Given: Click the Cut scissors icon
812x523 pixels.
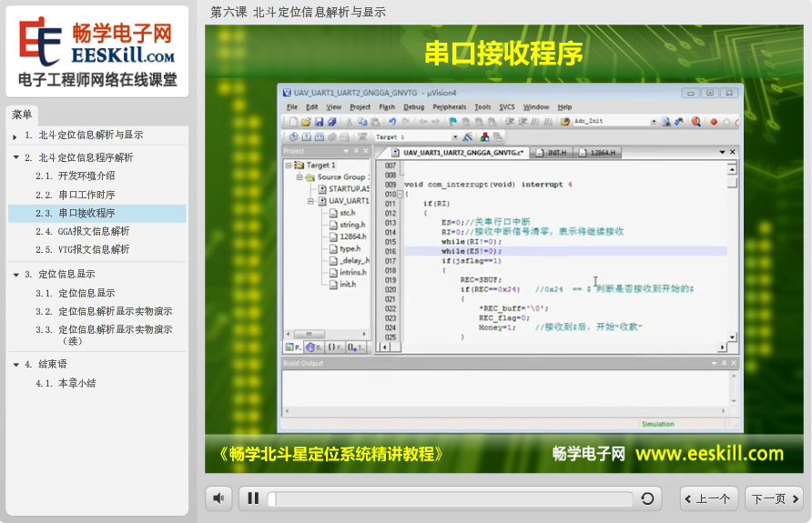Looking at the screenshot, I should tap(350, 122).
